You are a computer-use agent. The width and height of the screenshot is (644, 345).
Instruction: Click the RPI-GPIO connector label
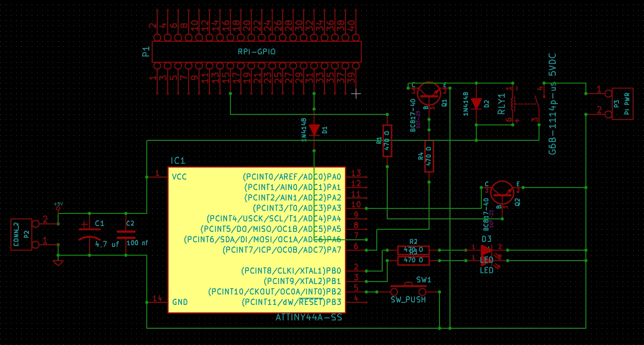pos(257,52)
